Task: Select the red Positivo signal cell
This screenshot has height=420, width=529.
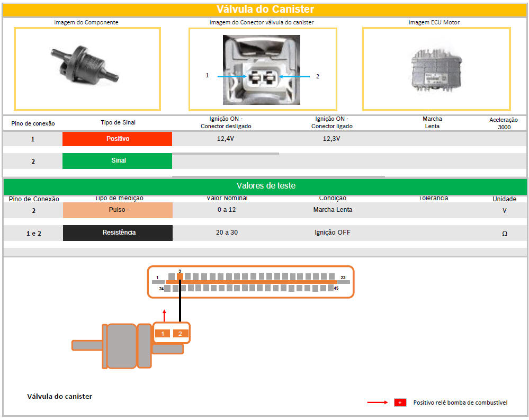Action: coord(117,139)
